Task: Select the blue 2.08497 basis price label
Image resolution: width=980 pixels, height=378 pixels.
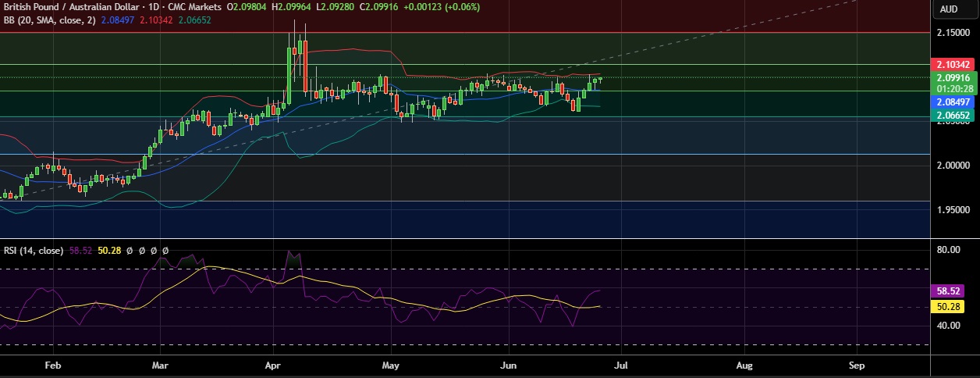Action: point(953,102)
